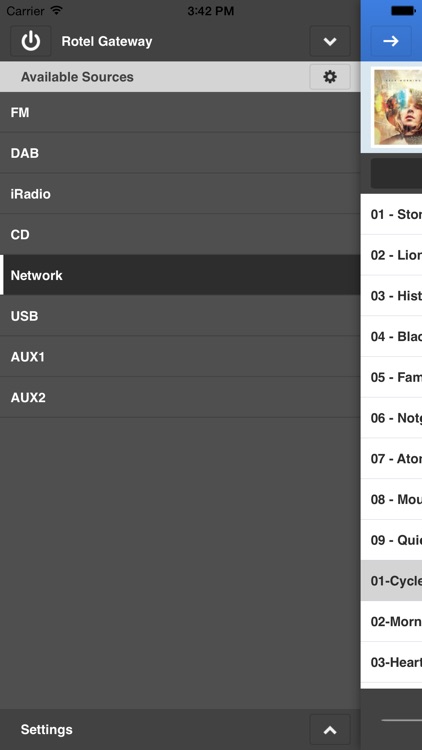Open the gear settings for Available Sources
The width and height of the screenshot is (422, 750).
[x=330, y=77]
